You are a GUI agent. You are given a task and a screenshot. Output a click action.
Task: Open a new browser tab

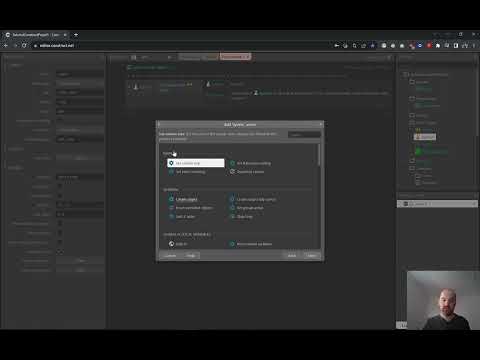point(76,35)
